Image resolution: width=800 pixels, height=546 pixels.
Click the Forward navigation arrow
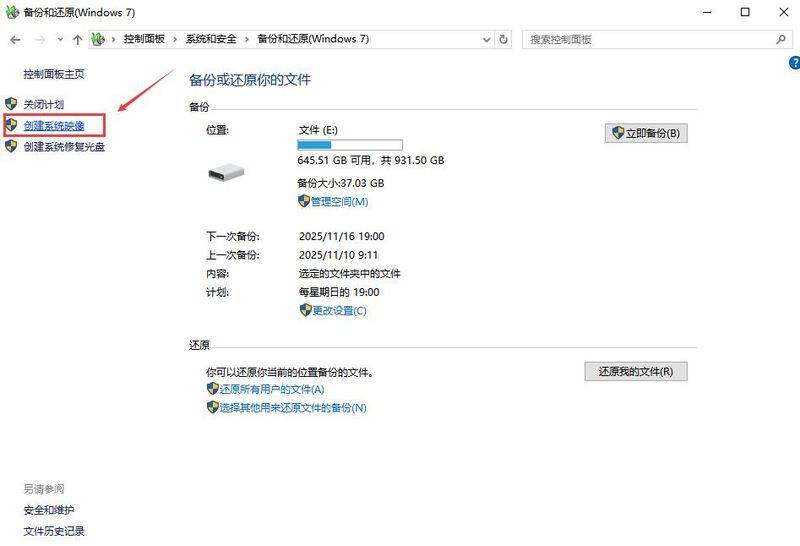coord(40,40)
